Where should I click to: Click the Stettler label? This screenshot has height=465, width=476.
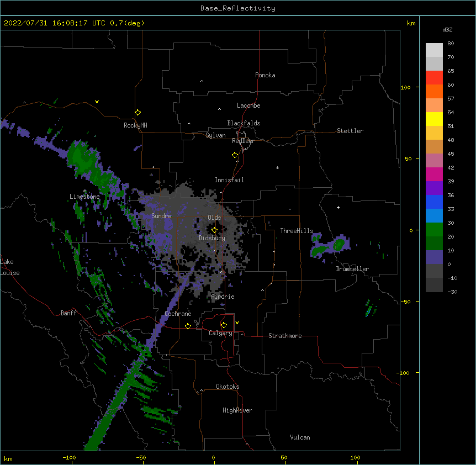tap(350, 131)
